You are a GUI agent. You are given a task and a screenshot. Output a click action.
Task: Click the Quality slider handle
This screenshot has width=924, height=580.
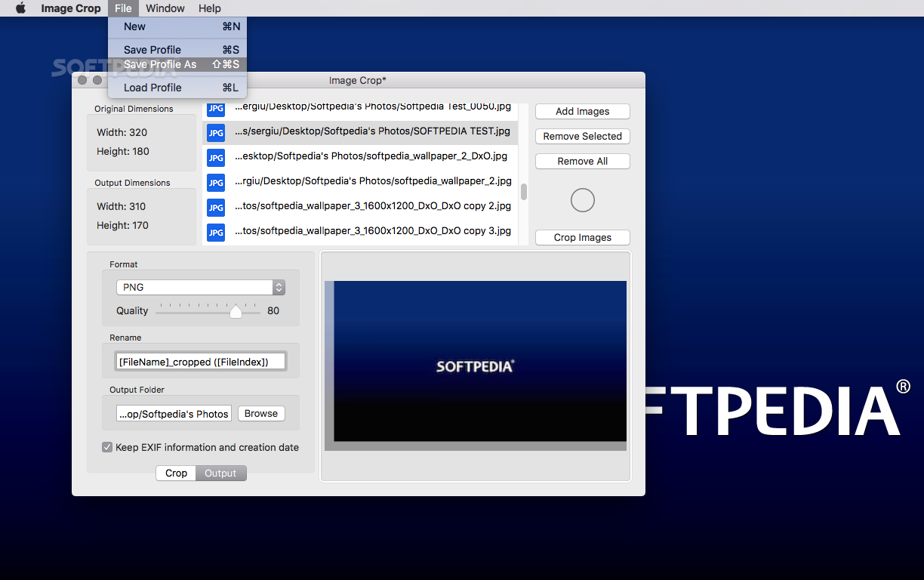point(236,311)
